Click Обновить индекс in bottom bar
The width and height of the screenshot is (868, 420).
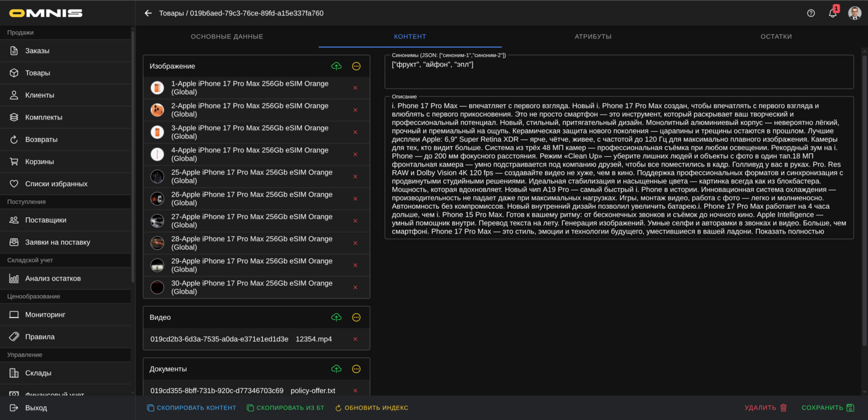point(371,408)
